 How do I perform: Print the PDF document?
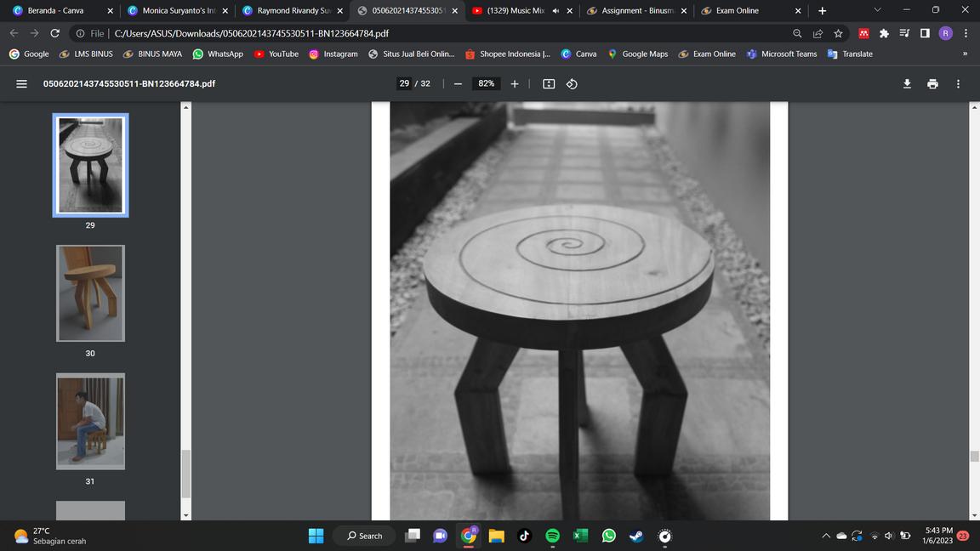click(932, 83)
